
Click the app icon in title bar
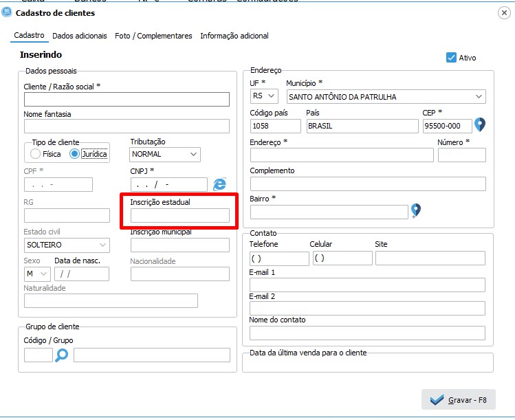[x=7, y=12]
